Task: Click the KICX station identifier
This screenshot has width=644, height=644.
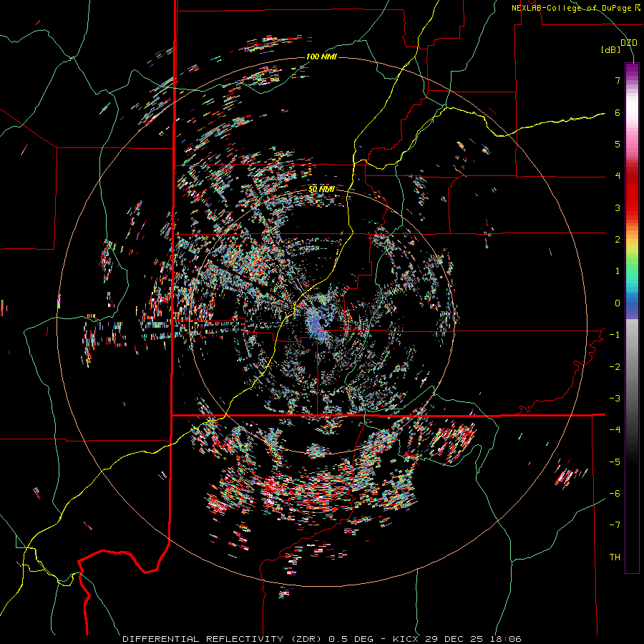Action: coord(407,639)
